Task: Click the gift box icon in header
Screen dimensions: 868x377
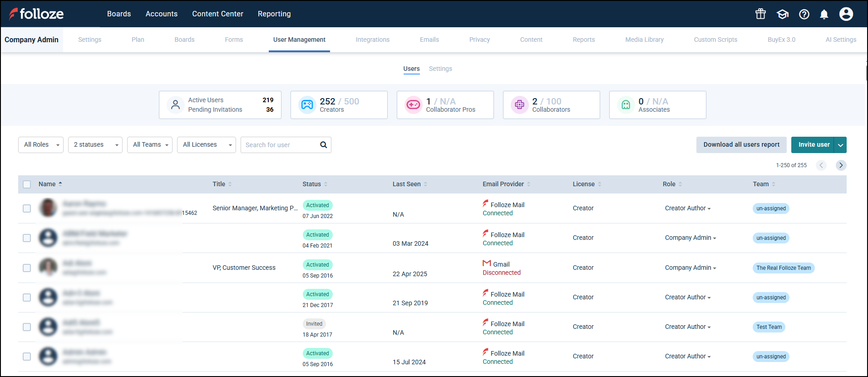Action: point(760,14)
